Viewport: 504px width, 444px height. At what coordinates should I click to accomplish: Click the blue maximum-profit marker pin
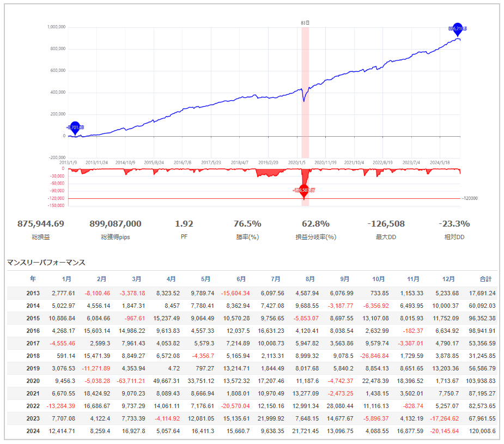[458, 29]
